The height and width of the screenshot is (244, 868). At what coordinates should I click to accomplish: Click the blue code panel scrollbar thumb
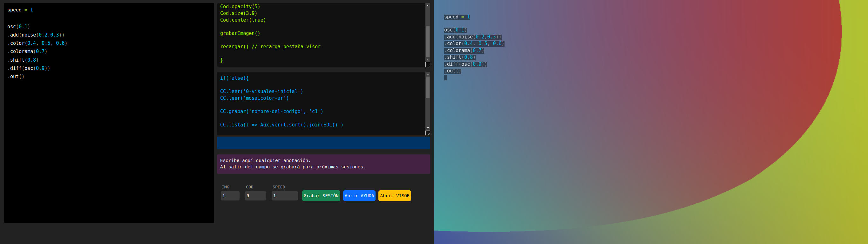pos(428,87)
